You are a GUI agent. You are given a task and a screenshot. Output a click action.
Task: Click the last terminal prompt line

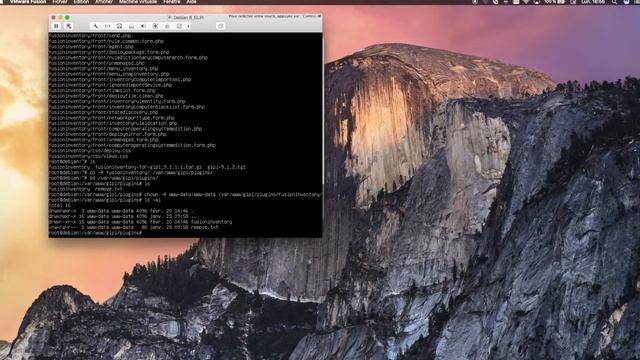click(x=95, y=233)
